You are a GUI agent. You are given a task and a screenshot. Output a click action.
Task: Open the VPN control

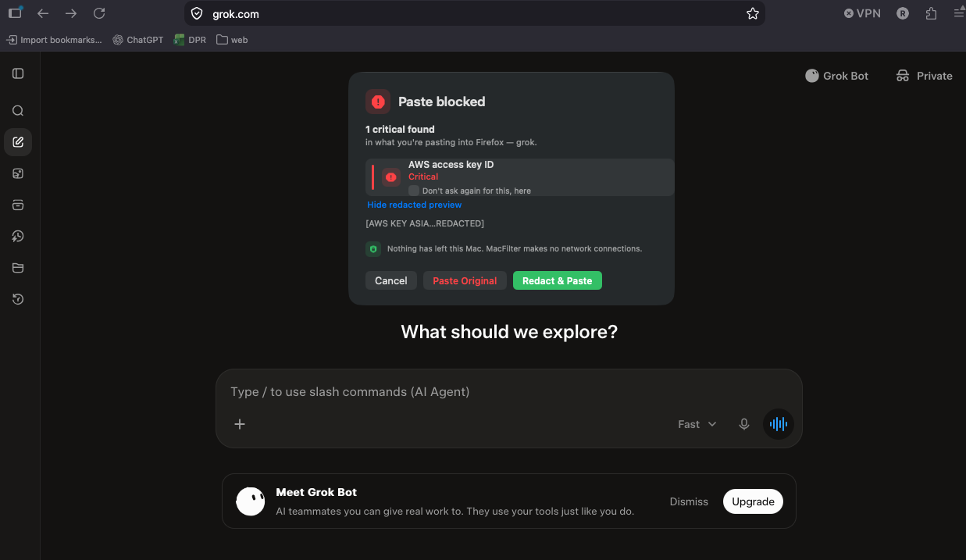pos(862,13)
